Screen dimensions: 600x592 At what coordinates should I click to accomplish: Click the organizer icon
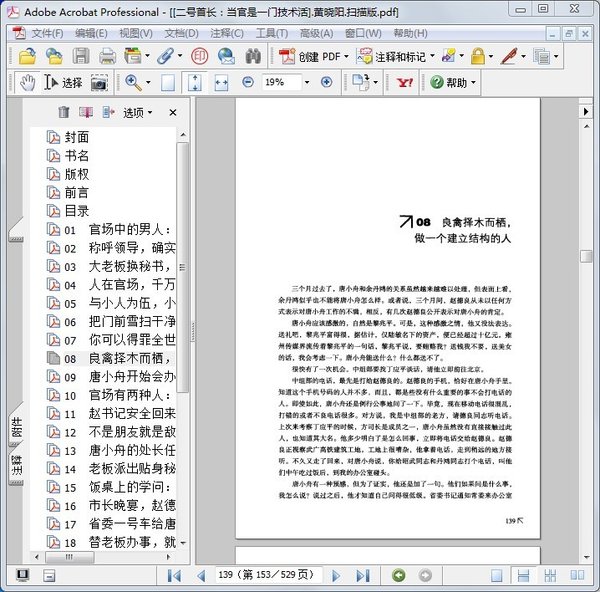coord(133,56)
